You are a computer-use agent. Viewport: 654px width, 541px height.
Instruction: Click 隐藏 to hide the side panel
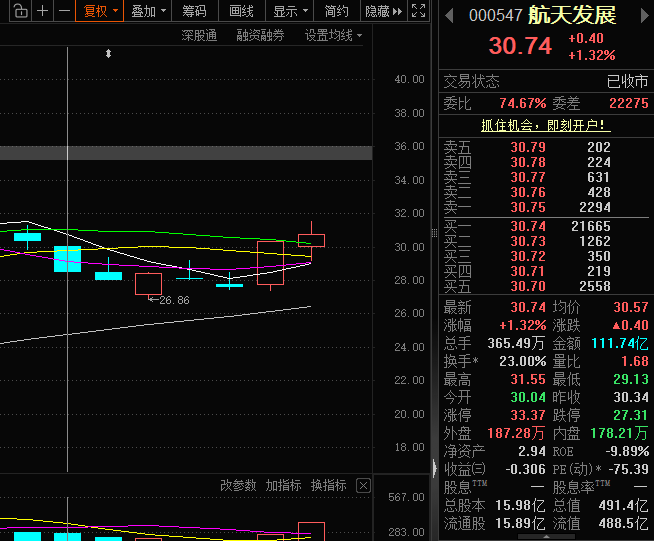click(384, 11)
